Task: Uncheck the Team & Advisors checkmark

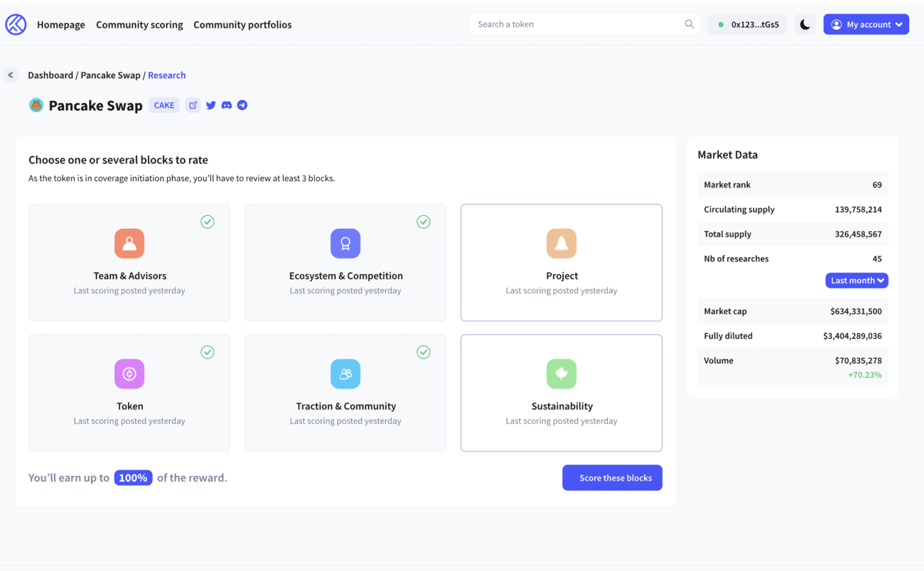Action: pos(208,222)
